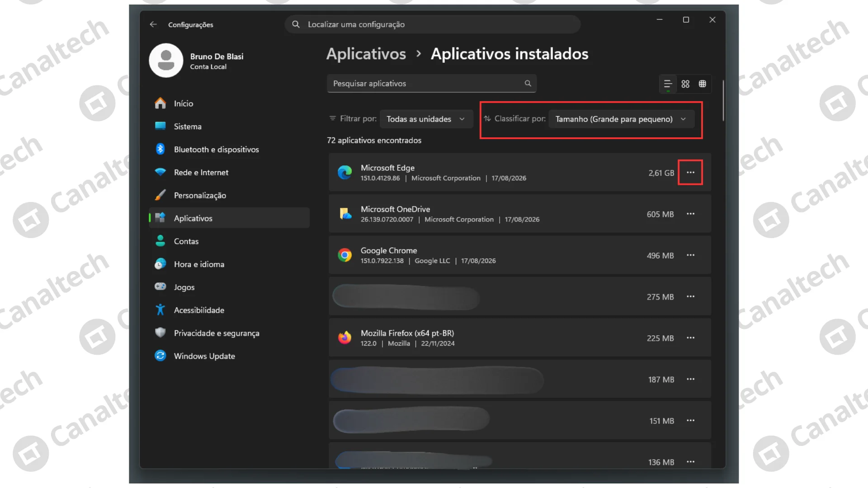The image size is (868, 488).
Task: Open more options for the 136 MB app
Action: coord(690,461)
